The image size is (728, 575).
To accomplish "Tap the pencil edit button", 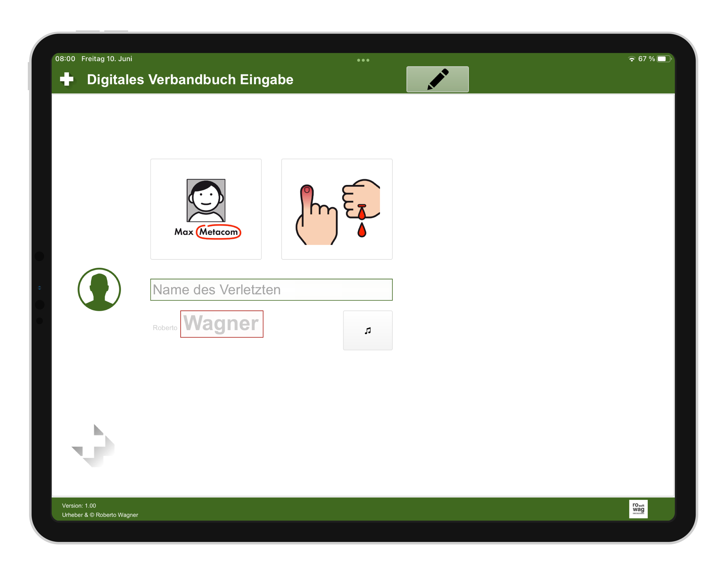I will (x=437, y=80).
